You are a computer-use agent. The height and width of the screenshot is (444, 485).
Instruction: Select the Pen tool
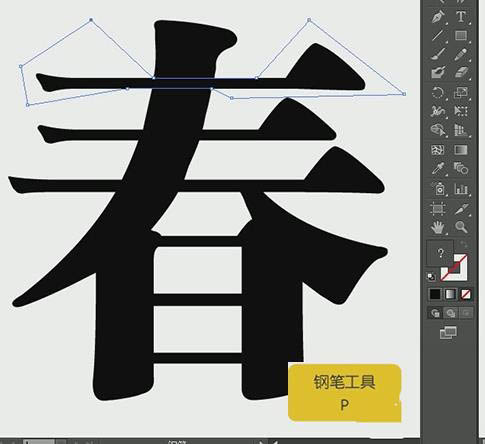pyautogui.click(x=439, y=17)
